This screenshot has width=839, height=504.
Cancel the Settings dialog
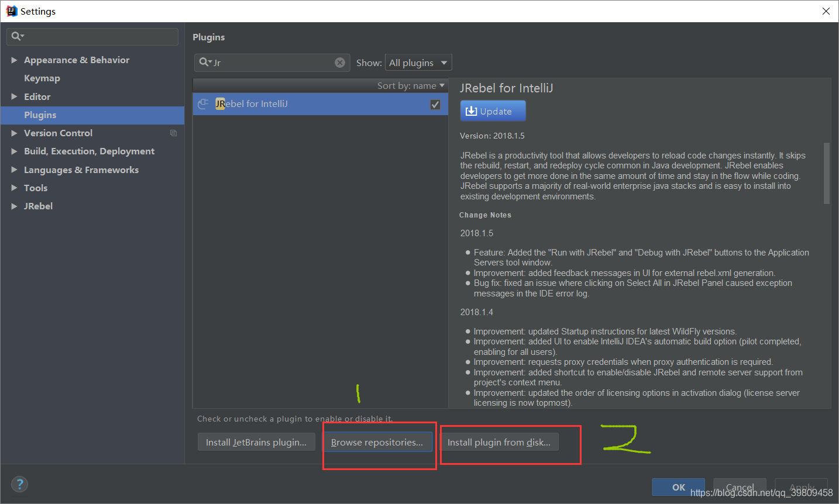(x=740, y=486)
